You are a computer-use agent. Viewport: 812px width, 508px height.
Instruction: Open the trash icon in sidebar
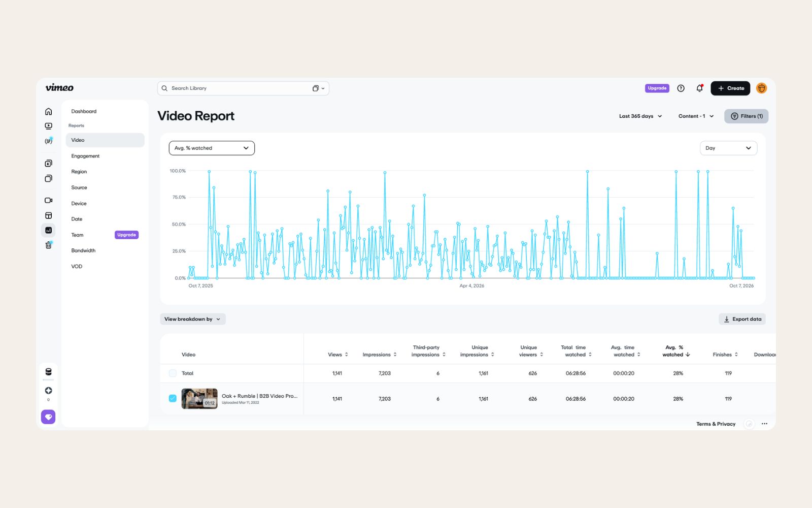(x=48, y=245)
